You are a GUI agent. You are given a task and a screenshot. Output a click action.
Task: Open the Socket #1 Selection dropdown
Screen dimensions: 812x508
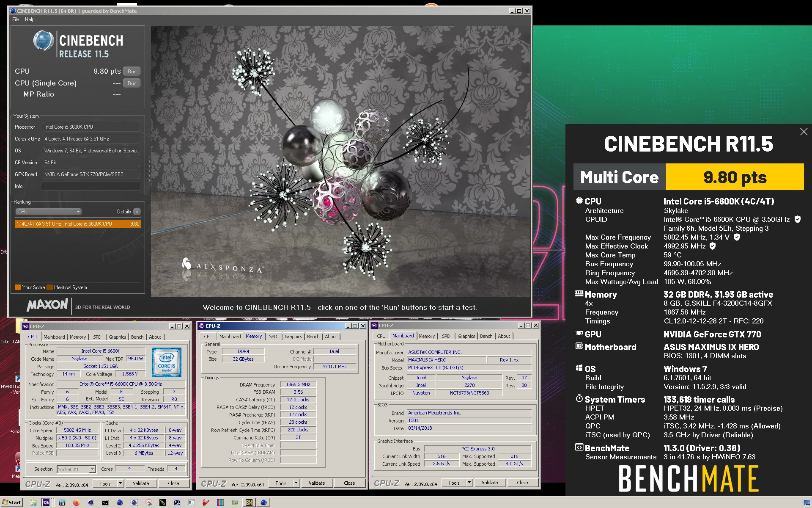(x=76, y=469)
